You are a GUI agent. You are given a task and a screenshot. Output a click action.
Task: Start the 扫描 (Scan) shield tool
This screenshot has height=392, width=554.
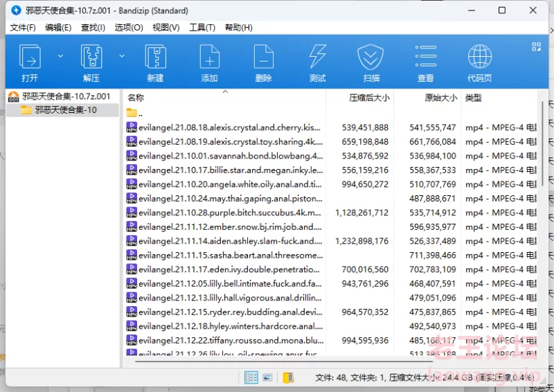pyautogui.click(x=371, y=63)
